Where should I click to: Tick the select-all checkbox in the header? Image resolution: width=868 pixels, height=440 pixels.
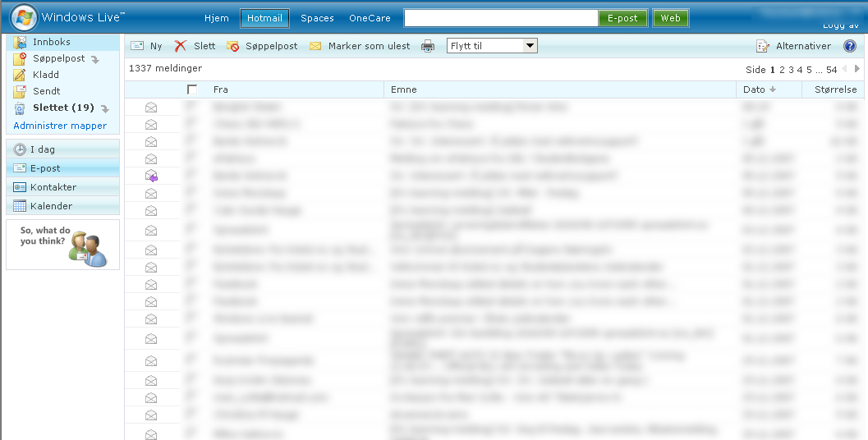(x=192, y=89)
